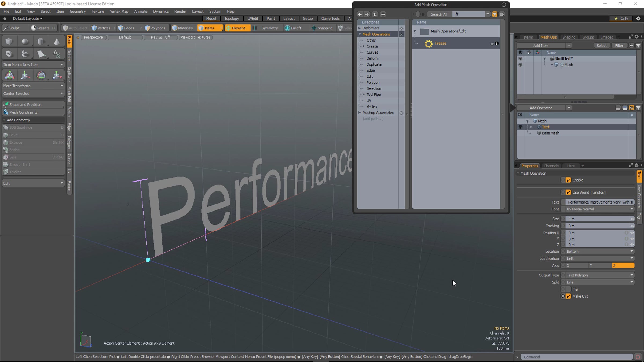
Task: Click the back arrow in Add Mesh Operation
Action: point(360,14)
